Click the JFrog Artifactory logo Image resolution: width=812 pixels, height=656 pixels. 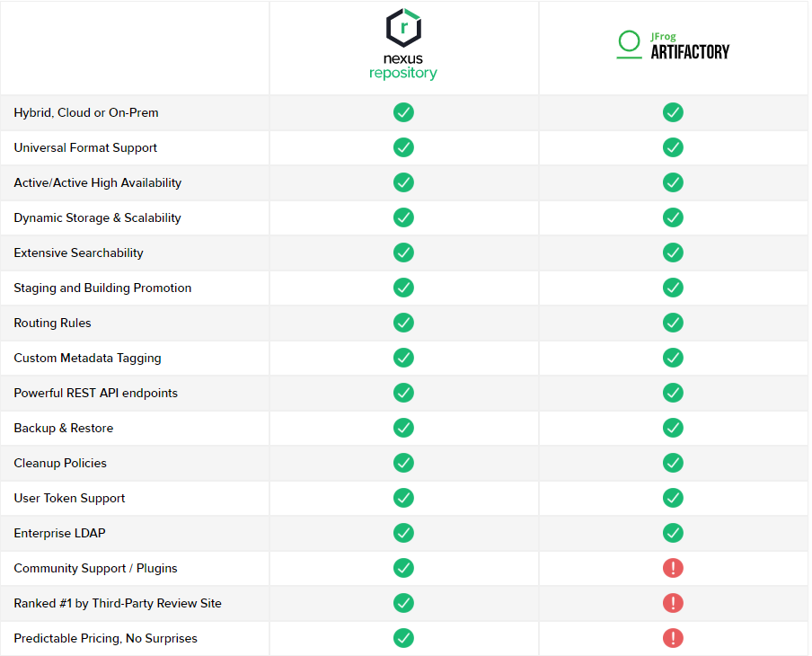tap(673, 46)
